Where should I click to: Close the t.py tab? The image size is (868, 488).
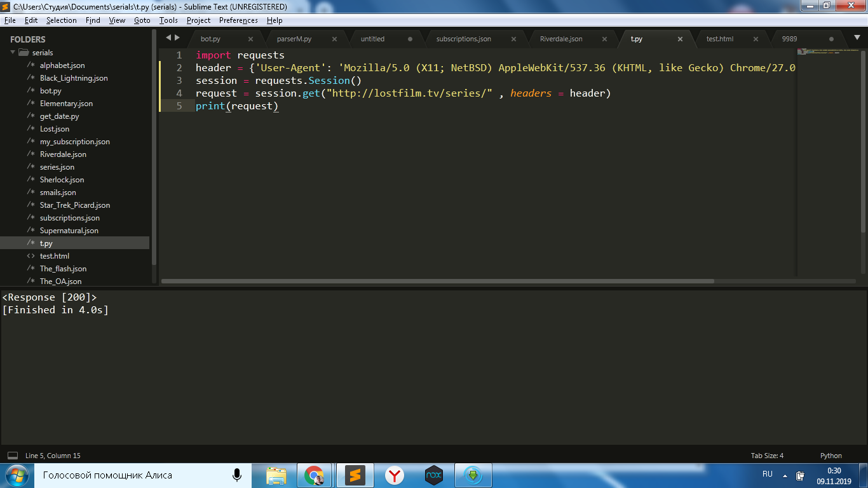[680, 39]
